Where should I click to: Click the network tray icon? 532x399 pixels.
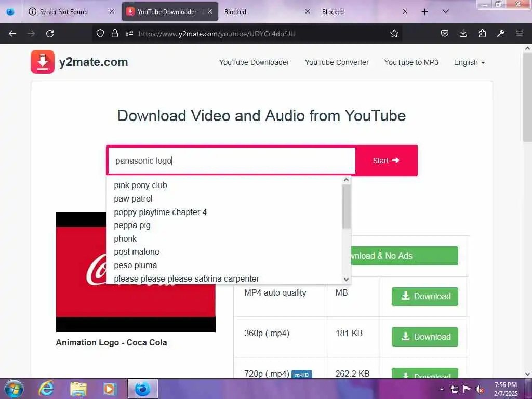tap(455, 389)
